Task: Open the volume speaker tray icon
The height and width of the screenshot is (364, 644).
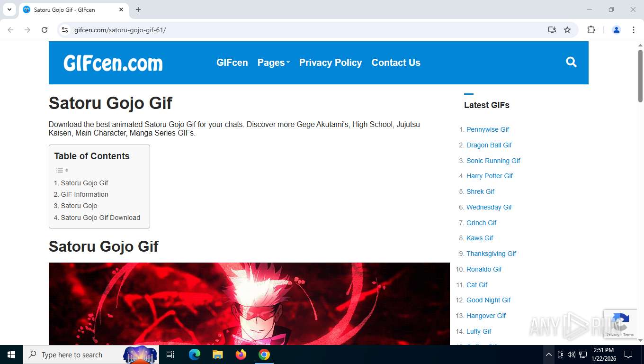Action: point(571,355)
